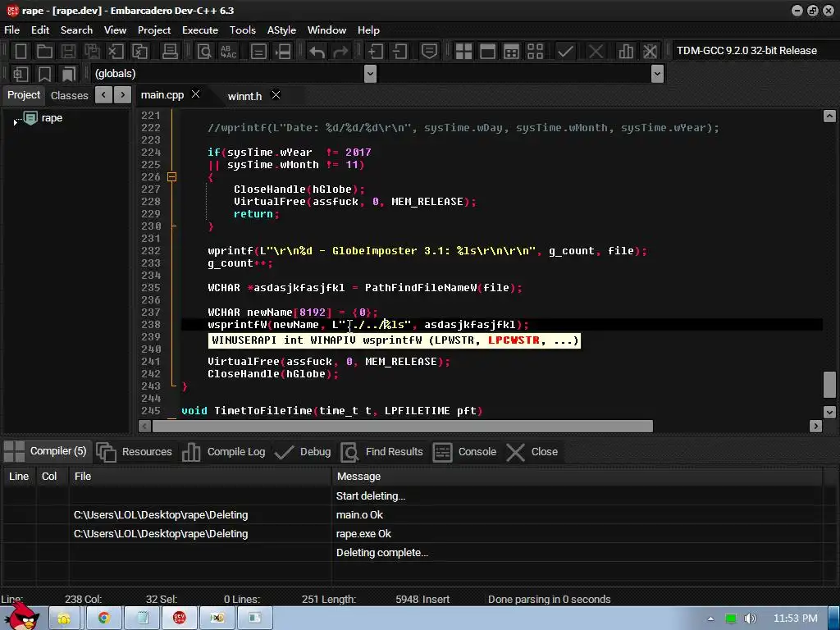
Task: Click the Dev-C++ taskbar icon
Action: pyautogui.click(x=179, y=618)
